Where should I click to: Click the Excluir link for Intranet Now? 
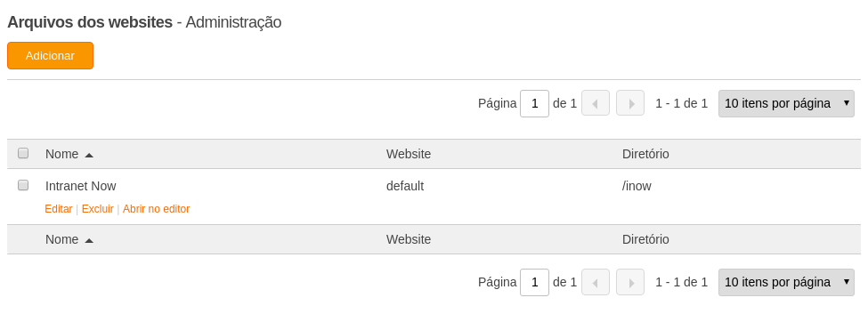pos(97,208)
